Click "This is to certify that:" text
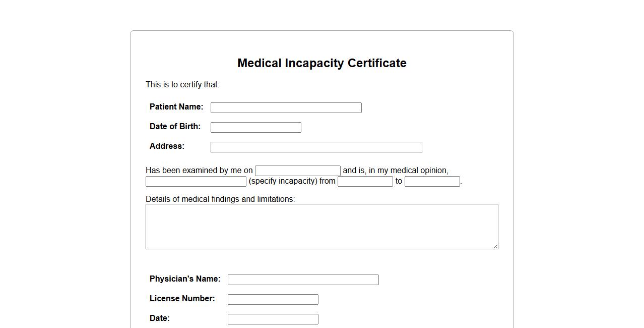The image size is (644, 328). [182, 84]
